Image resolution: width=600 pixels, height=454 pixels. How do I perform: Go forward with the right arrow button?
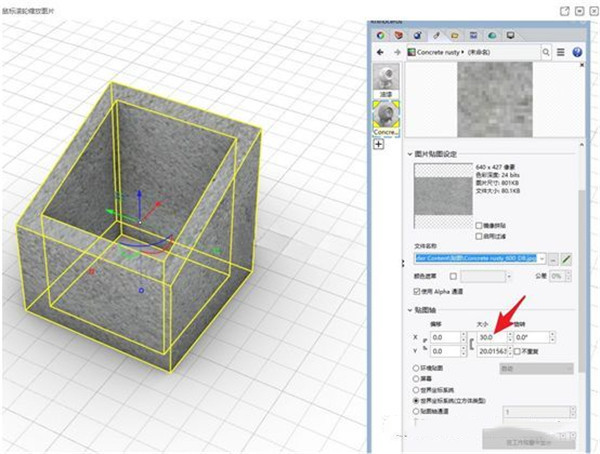pos(397,52)
